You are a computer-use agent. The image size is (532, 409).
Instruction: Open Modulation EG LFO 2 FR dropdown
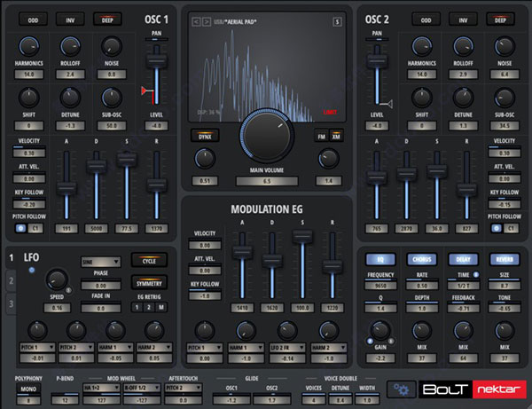287,348
